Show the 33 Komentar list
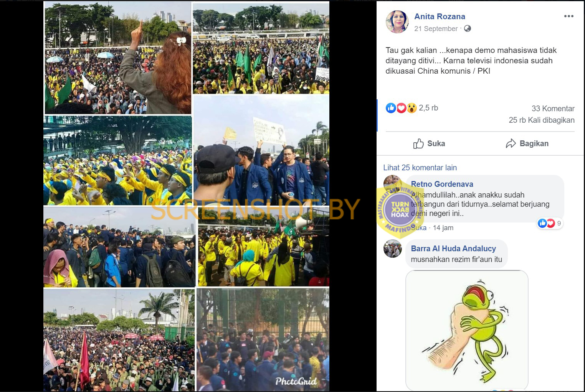Screen dimensions: 585x392 (553, 109)
